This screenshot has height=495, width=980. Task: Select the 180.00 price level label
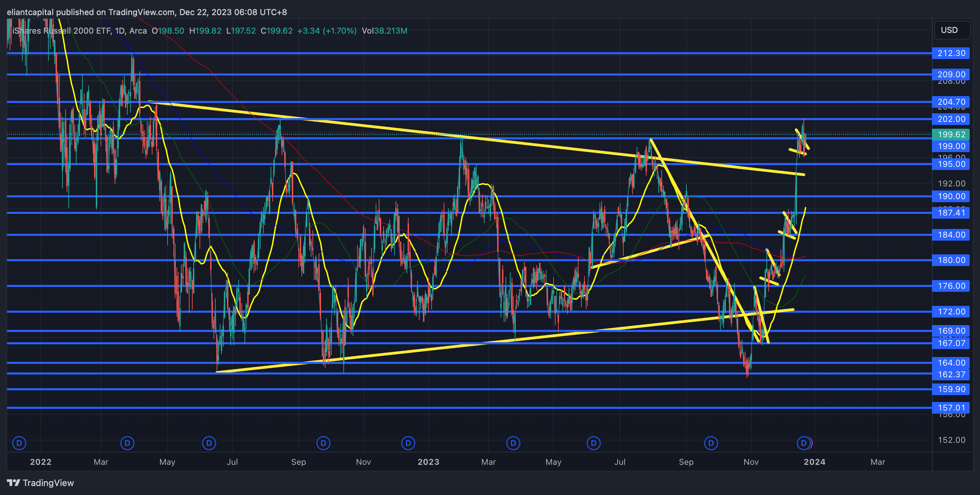point(951,260)
